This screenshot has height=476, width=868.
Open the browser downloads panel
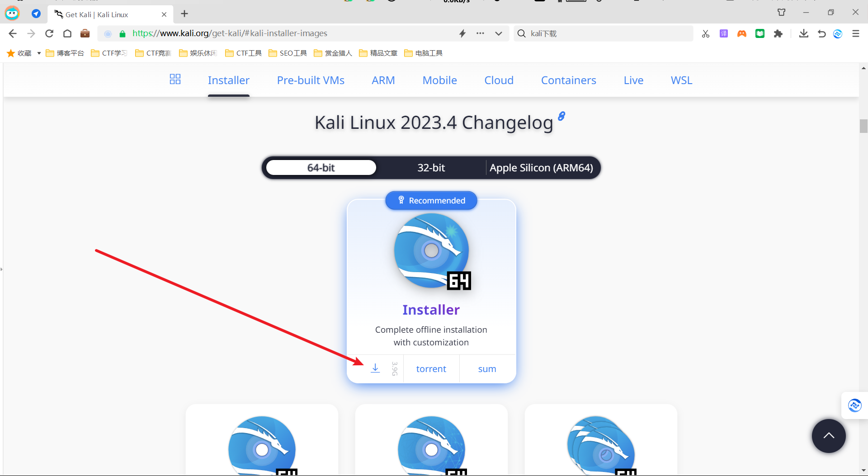click(803, 33)
